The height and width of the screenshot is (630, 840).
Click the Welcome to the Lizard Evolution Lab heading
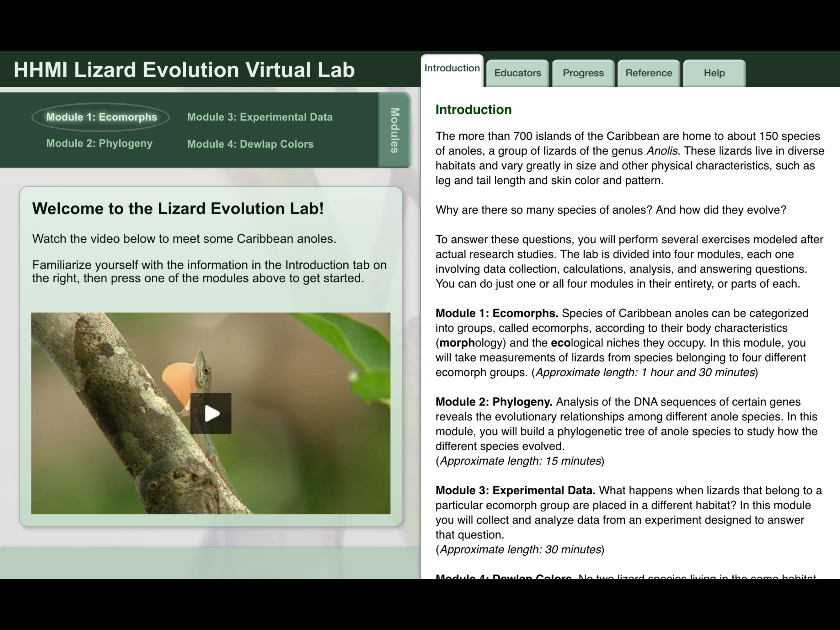click(178, 209)
